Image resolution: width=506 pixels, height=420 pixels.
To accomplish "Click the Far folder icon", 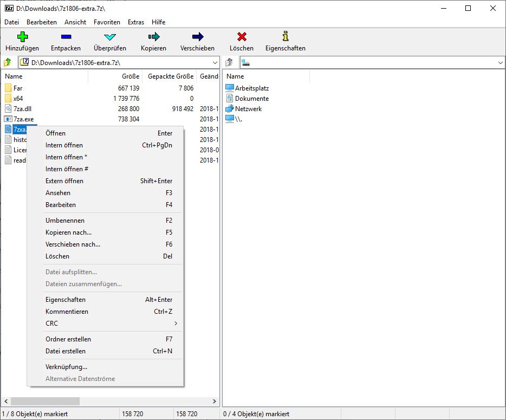I will pyautogui.click(x=8, y=88).
